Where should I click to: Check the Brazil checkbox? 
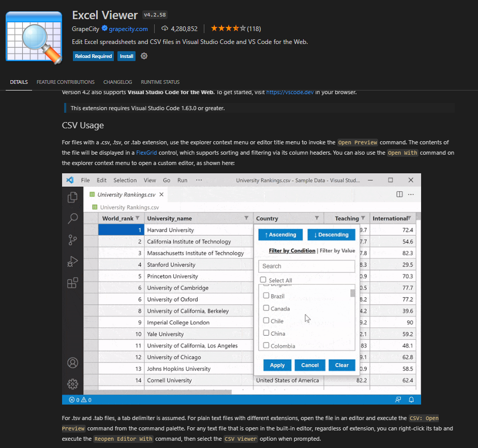click(266, 295)
